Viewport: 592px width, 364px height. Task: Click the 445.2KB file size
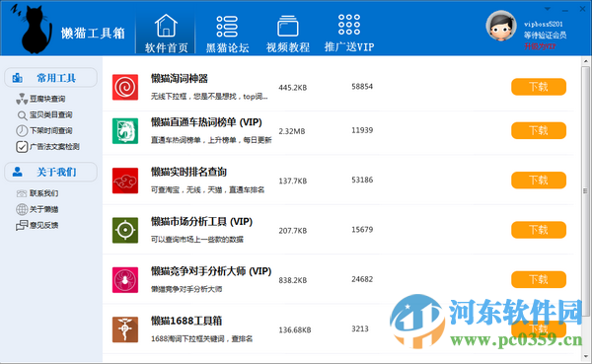click(x=293, y=88)
